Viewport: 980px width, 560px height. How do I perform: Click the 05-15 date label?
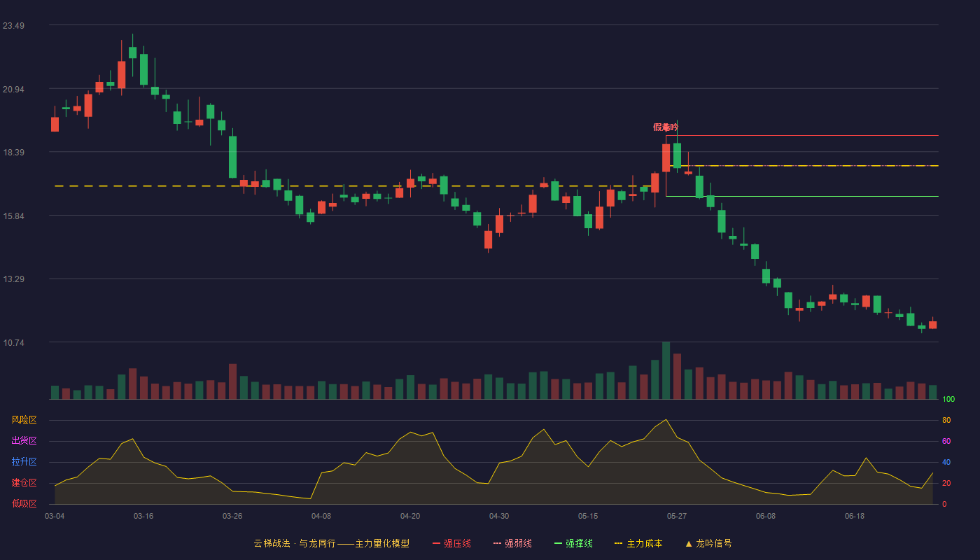point(588,516)
